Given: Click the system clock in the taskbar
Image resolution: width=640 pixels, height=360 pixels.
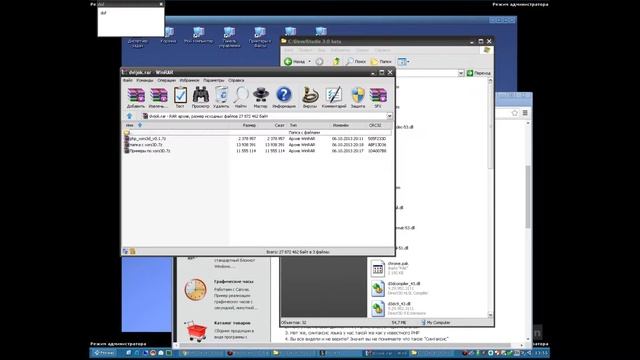Looking at the screenshot, I should (541, 353).
